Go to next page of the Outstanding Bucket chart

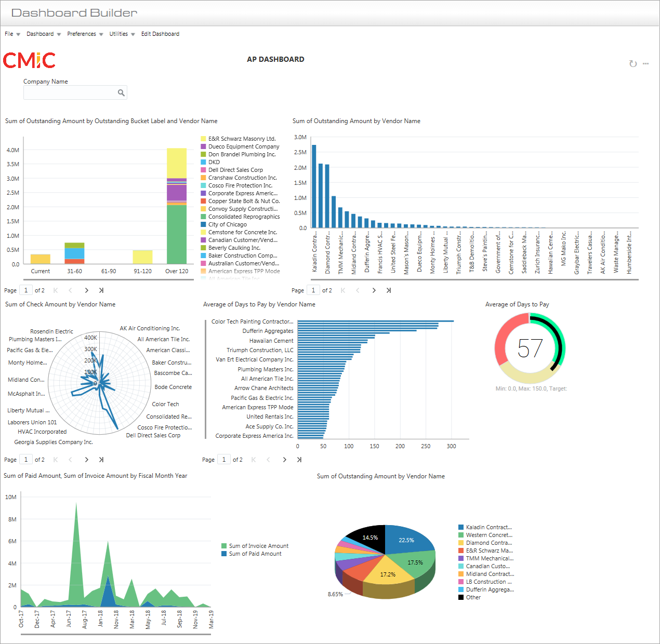(x=86, y=290)
